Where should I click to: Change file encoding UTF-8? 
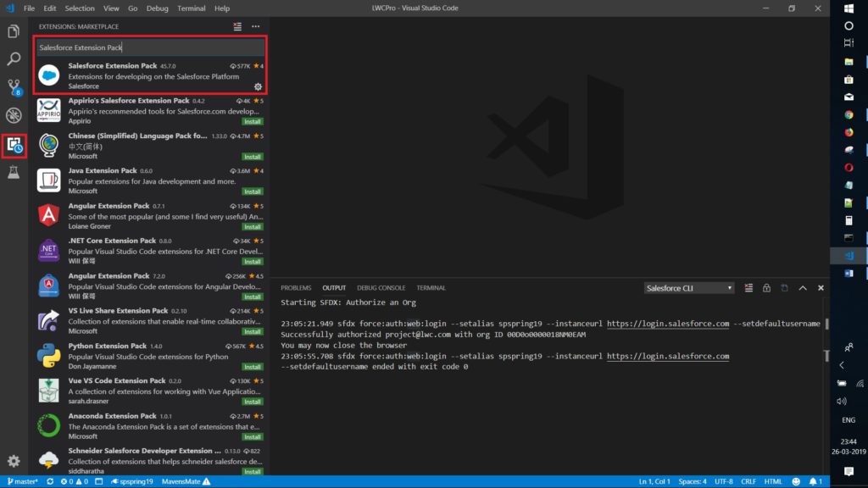coord(724,481)
